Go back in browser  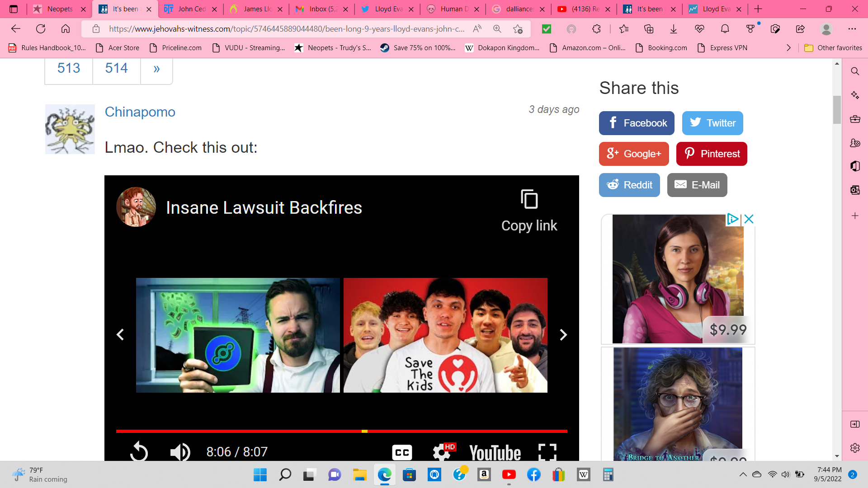pos(16,29)
